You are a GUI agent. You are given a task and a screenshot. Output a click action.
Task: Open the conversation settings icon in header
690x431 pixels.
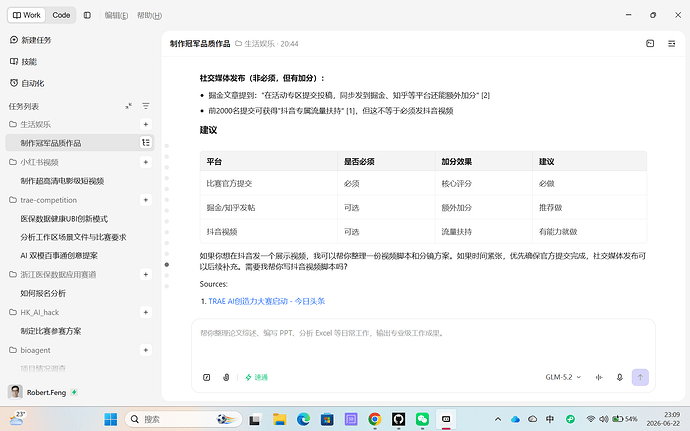(x=672, y=43)
